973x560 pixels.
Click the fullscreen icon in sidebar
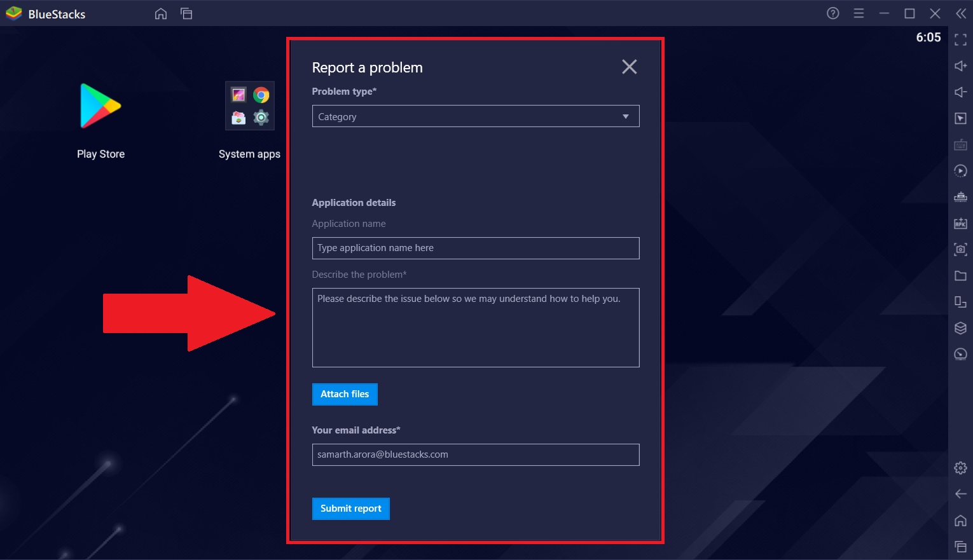[x=960, y=40]
